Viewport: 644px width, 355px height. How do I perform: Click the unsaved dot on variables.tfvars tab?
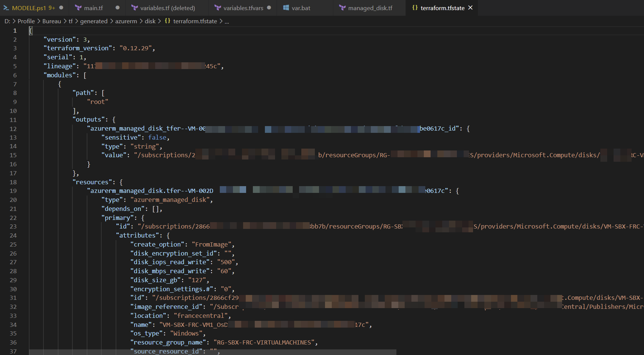point(269,8)
